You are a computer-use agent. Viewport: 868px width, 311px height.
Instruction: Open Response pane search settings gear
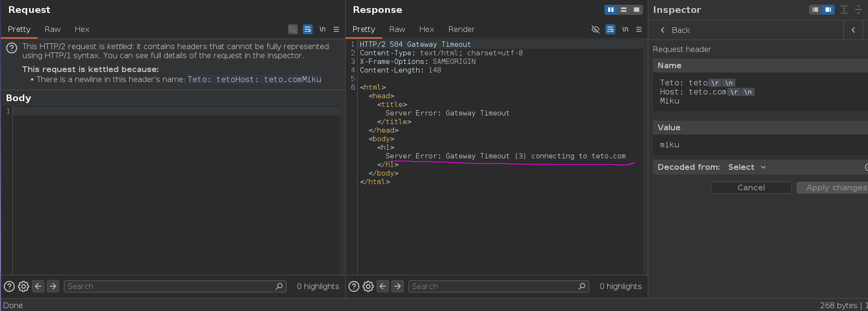click(x=368, y=286)
